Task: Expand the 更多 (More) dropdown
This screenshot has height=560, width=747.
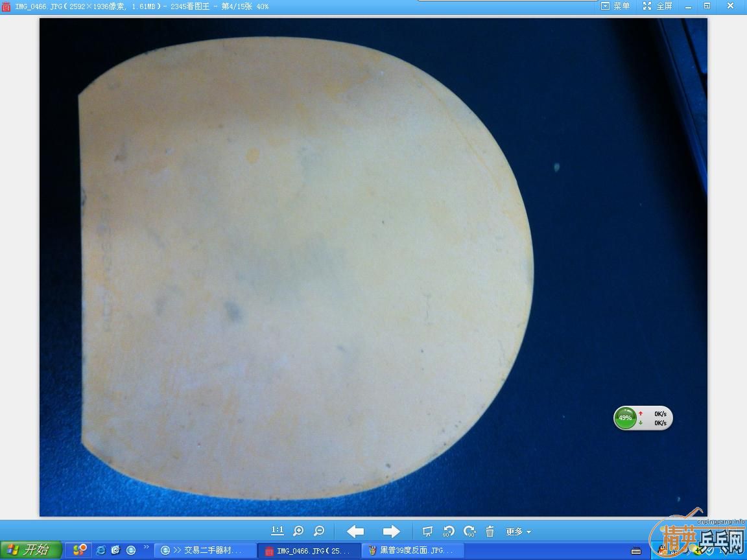Action: (518, 531)
